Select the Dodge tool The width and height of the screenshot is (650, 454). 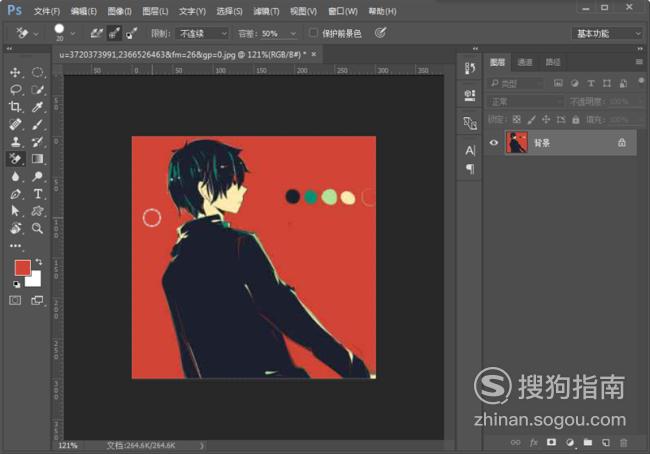[x=37, y=176]
